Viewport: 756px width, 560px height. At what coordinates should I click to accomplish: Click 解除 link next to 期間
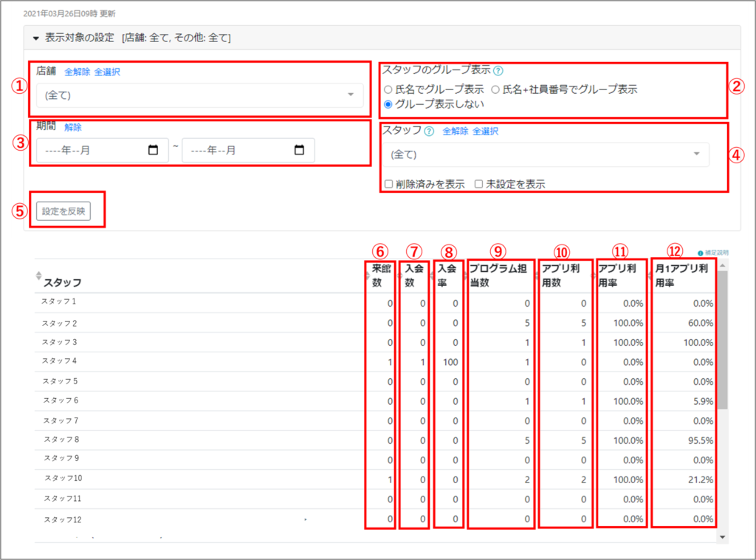click(x=73, y=127)
